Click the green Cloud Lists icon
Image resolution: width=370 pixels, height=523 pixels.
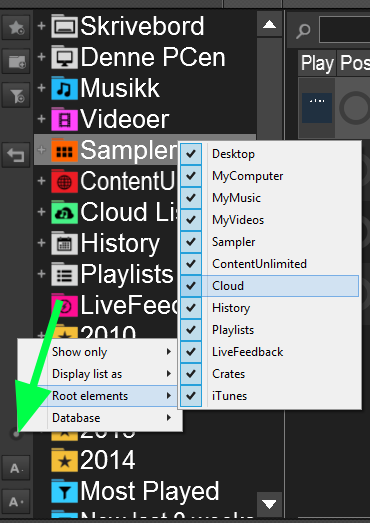click(x=64, y=212)
